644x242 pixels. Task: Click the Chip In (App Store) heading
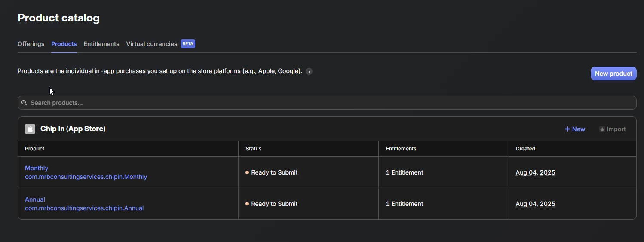pyautogui.click(x=73, y=129)
